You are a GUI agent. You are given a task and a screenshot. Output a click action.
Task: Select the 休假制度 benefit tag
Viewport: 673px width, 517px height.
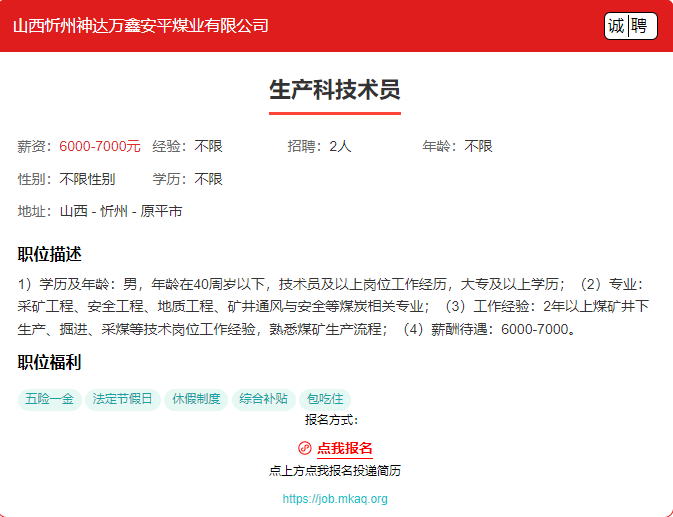[196, 399]
